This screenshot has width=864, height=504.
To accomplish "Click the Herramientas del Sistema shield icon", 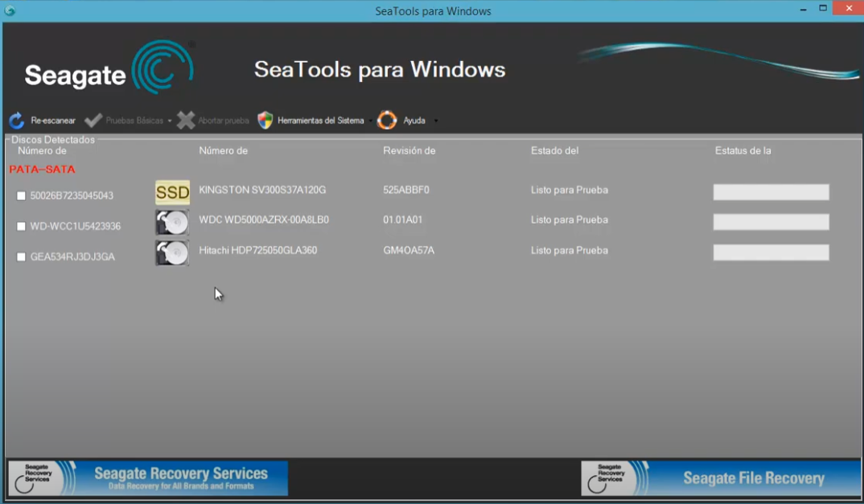I will 265,121.
